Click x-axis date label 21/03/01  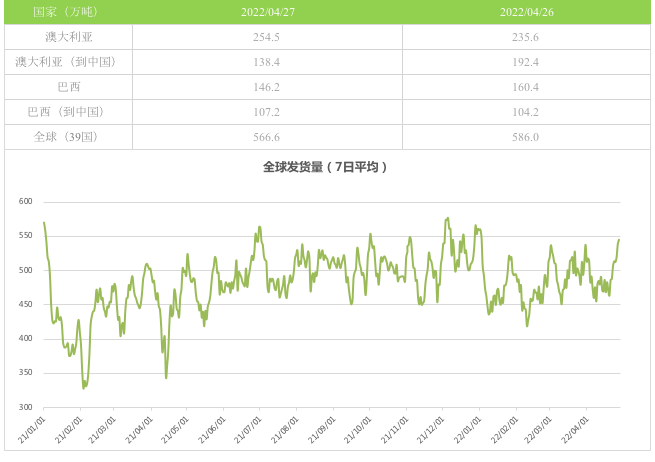pyautogui.click(x=101, y=430)
